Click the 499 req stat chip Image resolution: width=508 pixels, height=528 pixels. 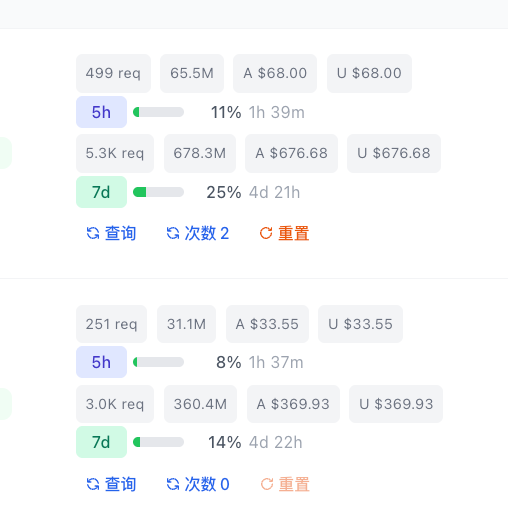tap(113, 73)
